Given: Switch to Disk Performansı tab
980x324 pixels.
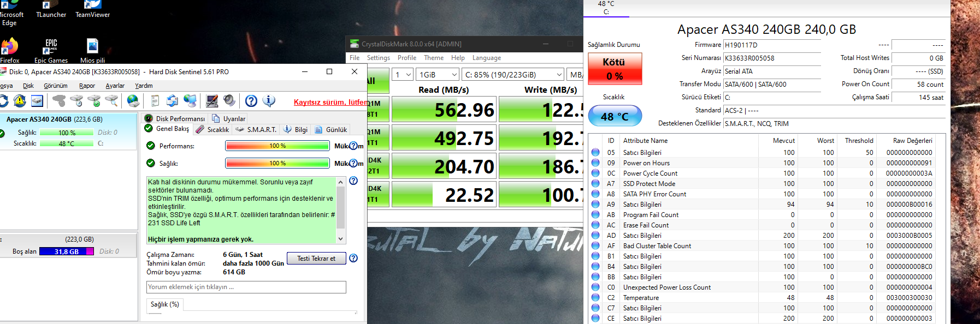Looking at the screenshot, I should 175,118.
